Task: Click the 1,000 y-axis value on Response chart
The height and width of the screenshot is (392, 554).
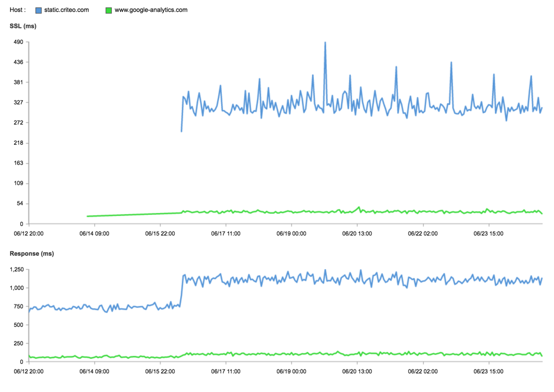Action: [17, 288]
